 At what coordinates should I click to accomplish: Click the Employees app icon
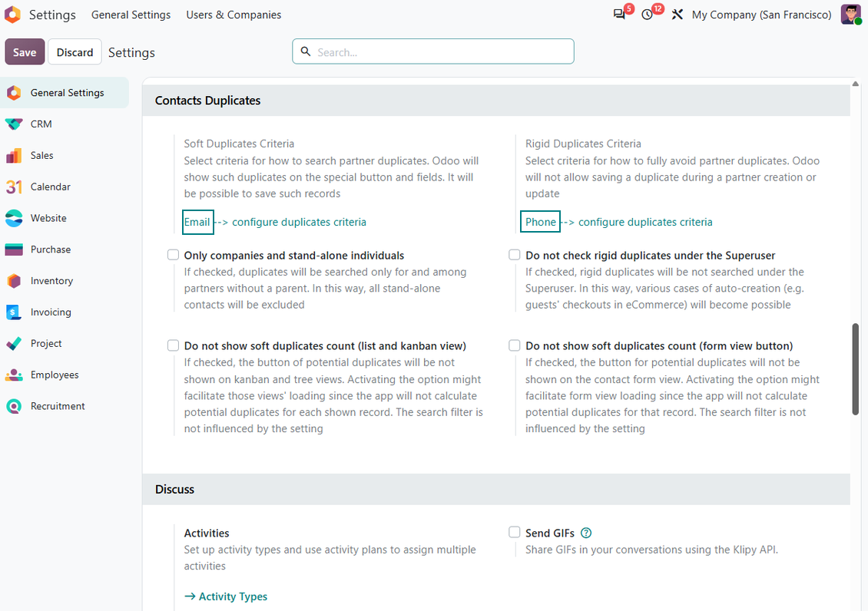tap(14, 375)
